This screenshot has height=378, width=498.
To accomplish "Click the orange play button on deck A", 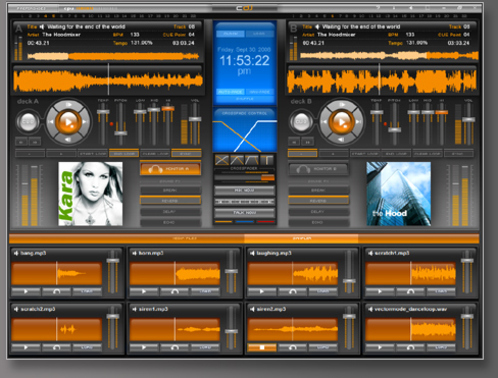I will point(68,122).
